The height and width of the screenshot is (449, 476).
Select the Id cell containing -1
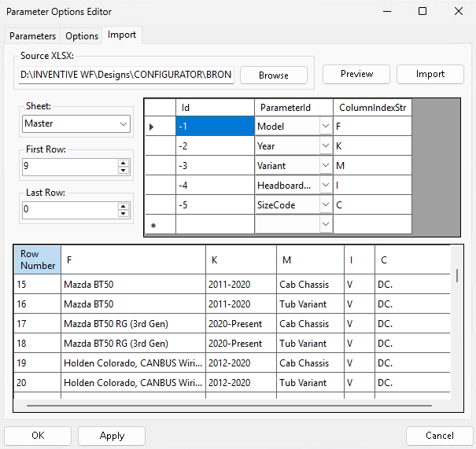pos(215,126)
